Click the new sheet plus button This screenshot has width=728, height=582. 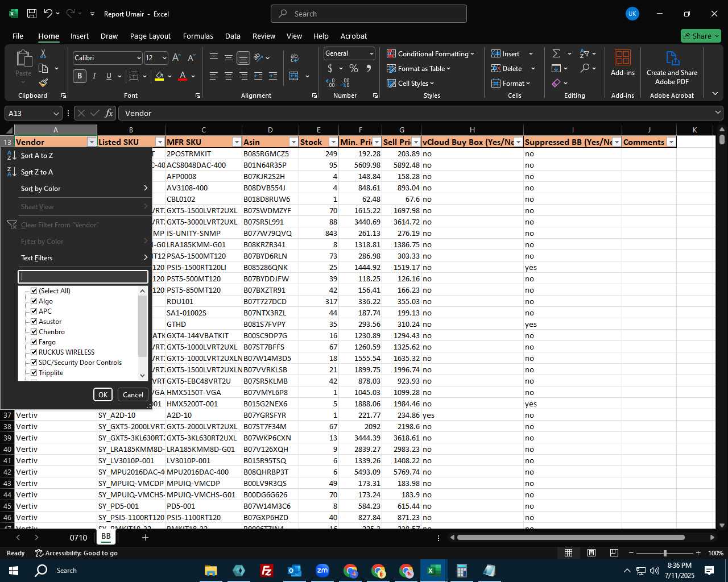click(x=145, y=537)
